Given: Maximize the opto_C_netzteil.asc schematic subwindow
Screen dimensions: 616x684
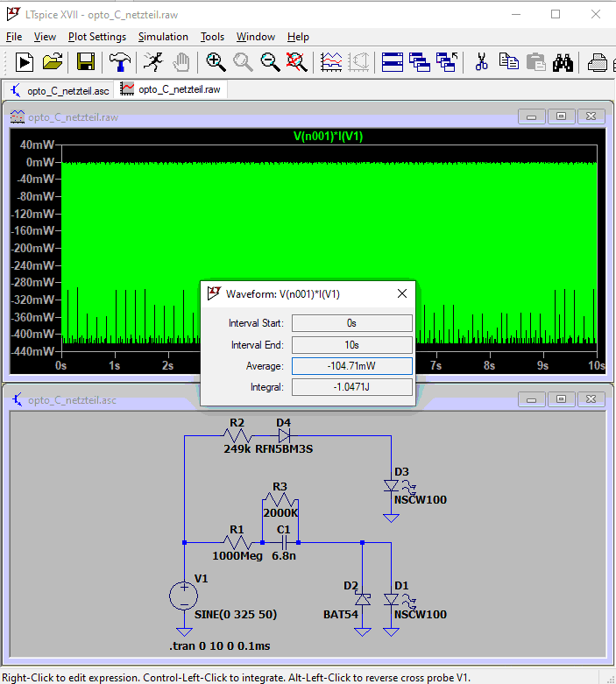Looking at the screenshot, I should pyautogui.click(x=561, y=399).
